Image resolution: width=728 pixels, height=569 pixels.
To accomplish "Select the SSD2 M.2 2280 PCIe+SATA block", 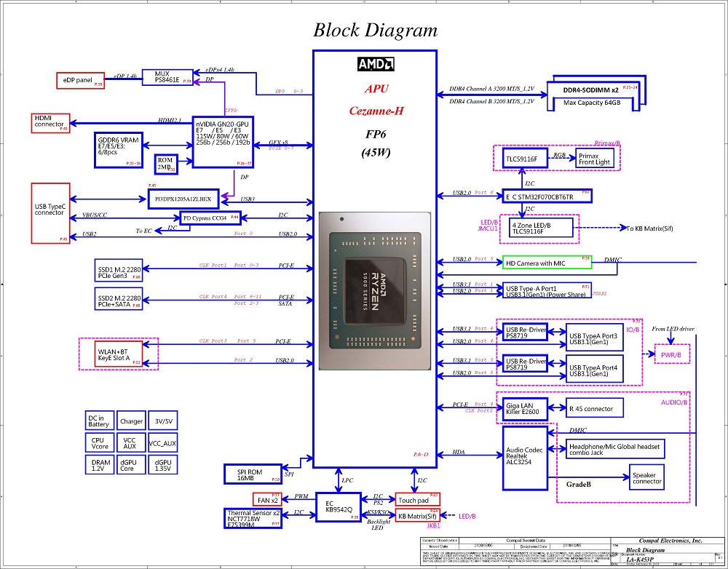I will point(119,299).
